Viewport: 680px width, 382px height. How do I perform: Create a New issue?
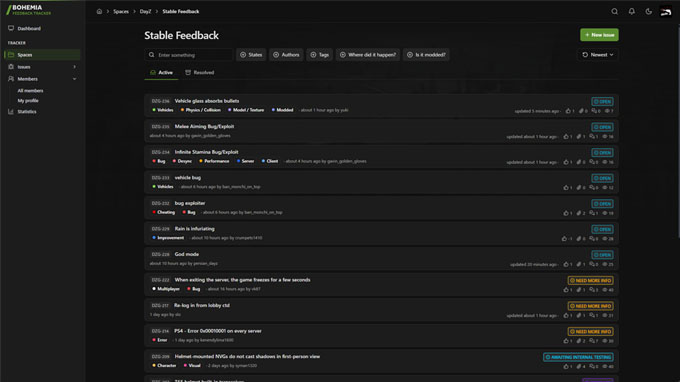point(599,35)
